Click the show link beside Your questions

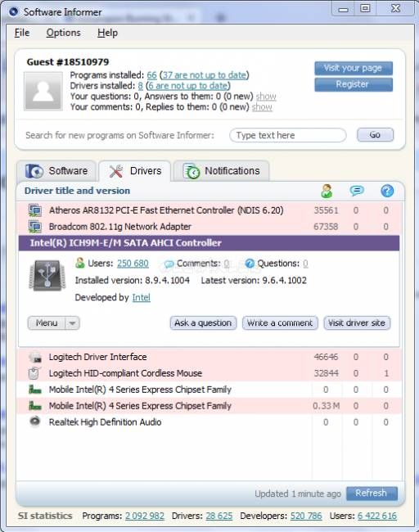coord(266,97)
